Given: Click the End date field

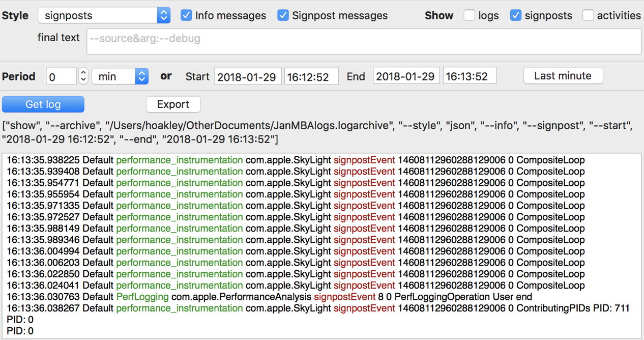Looking at the screenshot, I should click(x=406, y=76).
